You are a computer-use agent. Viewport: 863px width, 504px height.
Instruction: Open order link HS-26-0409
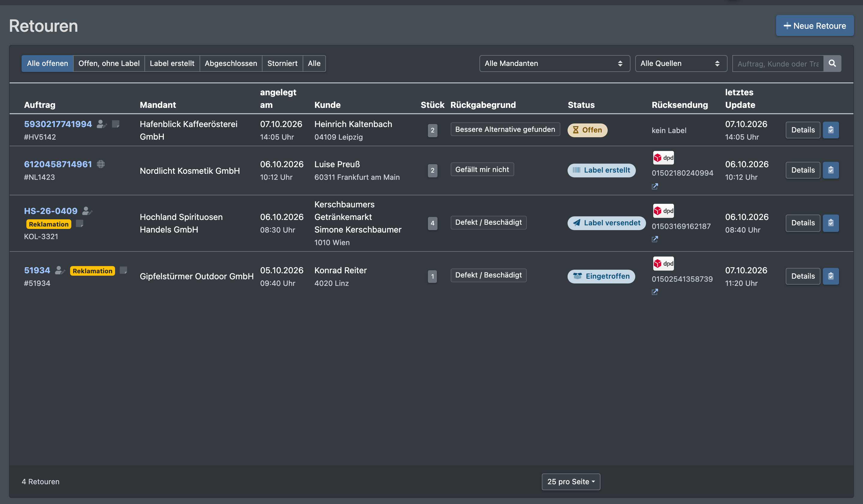coord(51,211)
